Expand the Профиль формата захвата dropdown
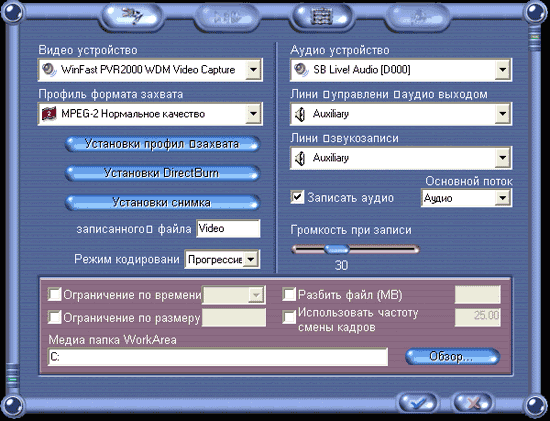Image resolution: width=550 pixels, height=421 pixels. (253, 114)
